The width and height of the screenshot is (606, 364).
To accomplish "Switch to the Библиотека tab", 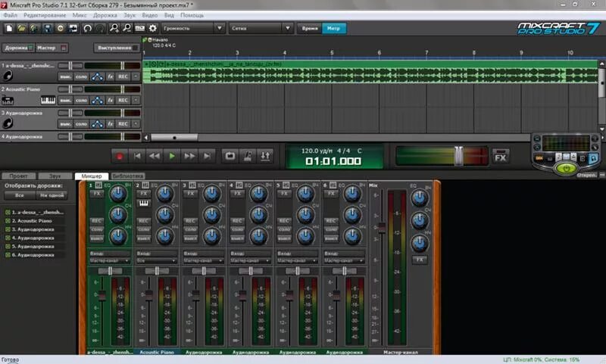I will tap(128, 176).
